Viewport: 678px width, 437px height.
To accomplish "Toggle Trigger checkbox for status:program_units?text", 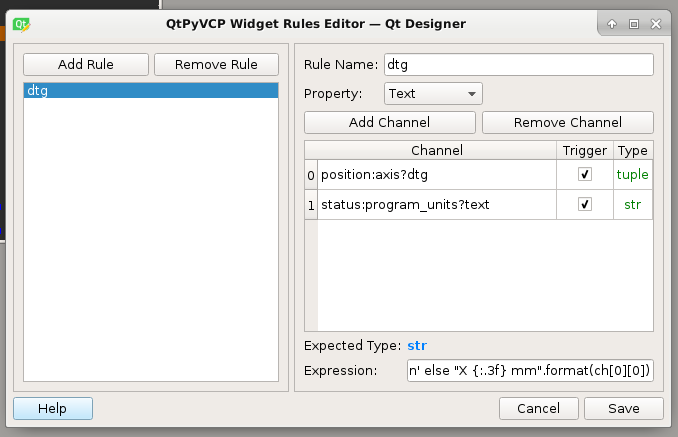I will (x=585, y=204).
